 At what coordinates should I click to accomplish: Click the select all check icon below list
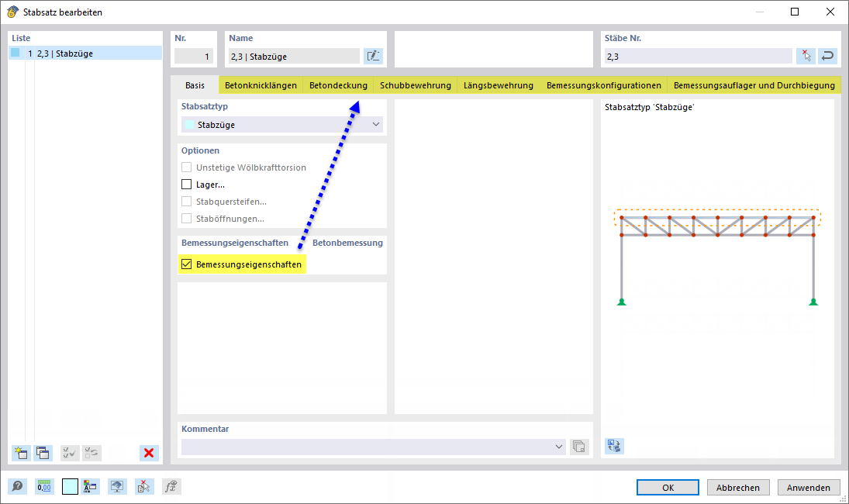(70, 453)
